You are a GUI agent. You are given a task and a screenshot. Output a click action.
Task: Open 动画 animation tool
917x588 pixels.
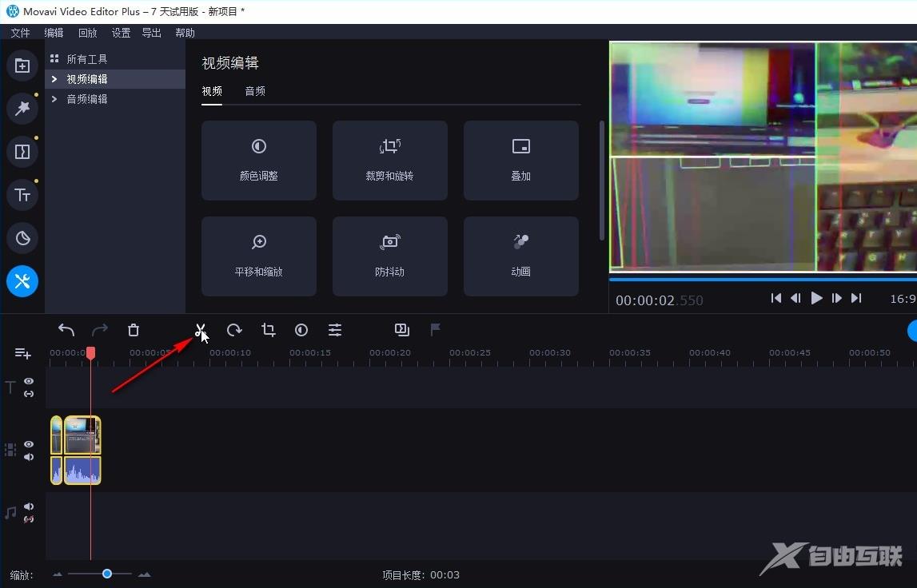[x=521, y=256]
